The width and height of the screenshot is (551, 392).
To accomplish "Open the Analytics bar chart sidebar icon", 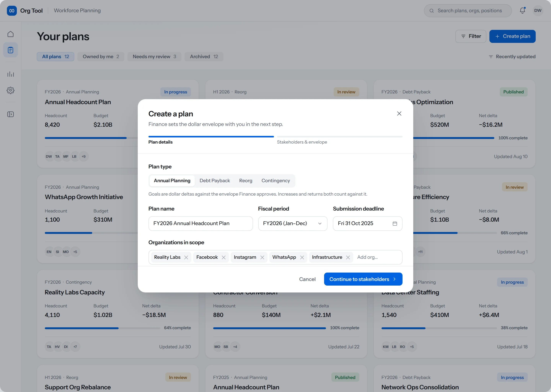I will point(10,74).
